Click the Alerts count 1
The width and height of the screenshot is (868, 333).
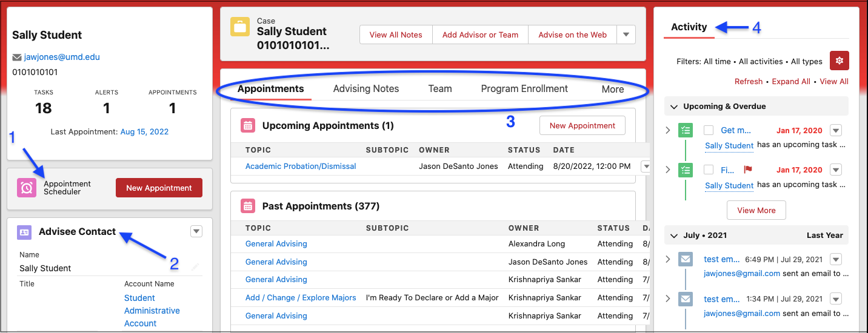(107, 108)
